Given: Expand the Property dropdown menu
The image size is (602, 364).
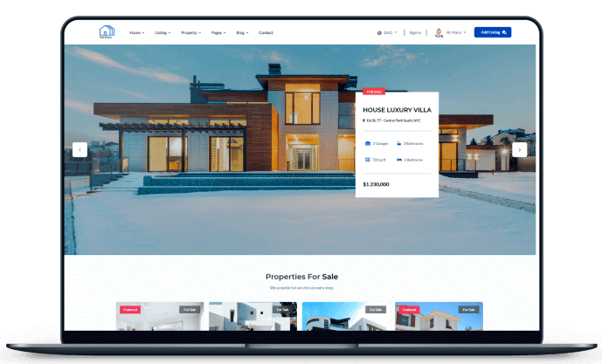Looking at the screenshot, I should 190,32.
